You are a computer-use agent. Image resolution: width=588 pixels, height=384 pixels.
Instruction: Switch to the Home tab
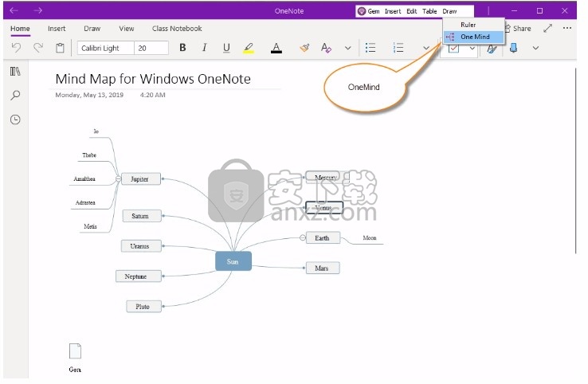(20, 29)
